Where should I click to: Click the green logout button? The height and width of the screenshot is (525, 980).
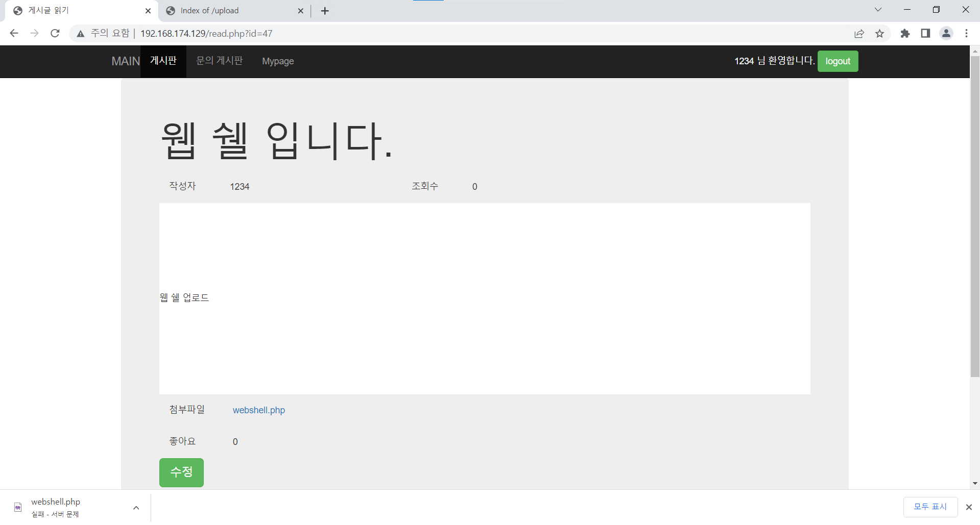pyautogui.click(x=838, y=61)
